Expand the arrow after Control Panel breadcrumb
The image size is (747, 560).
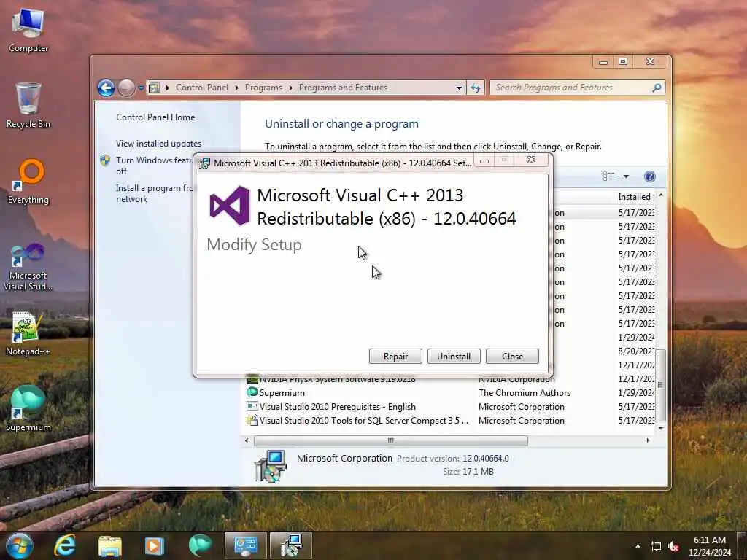(237, 87)
